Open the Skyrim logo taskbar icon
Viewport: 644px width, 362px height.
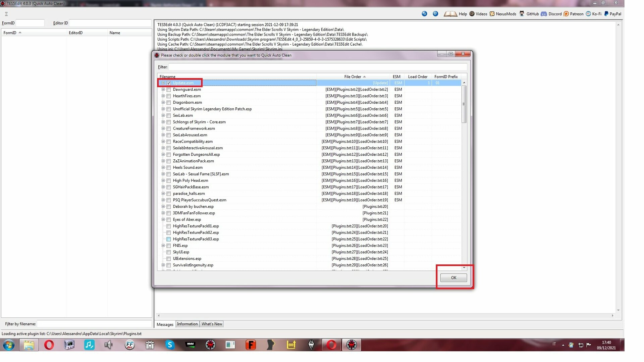[311, 345]
